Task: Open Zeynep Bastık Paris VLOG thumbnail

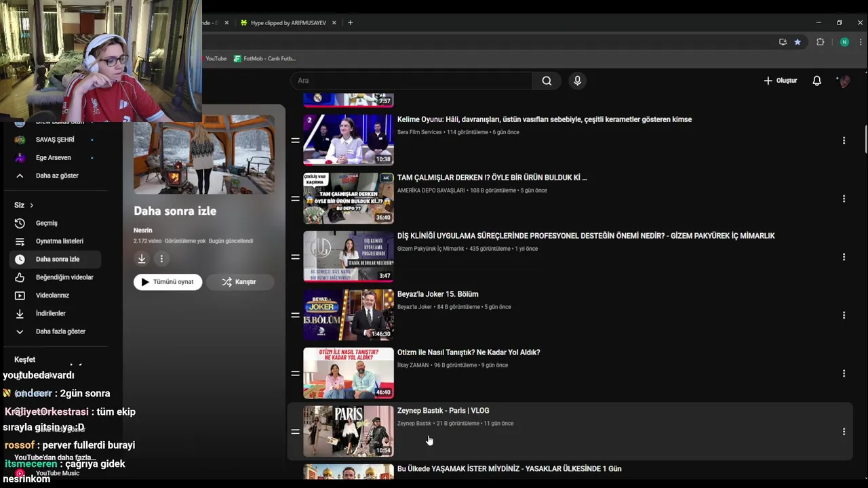Action: pyautogui.click(x=349, y=431)
